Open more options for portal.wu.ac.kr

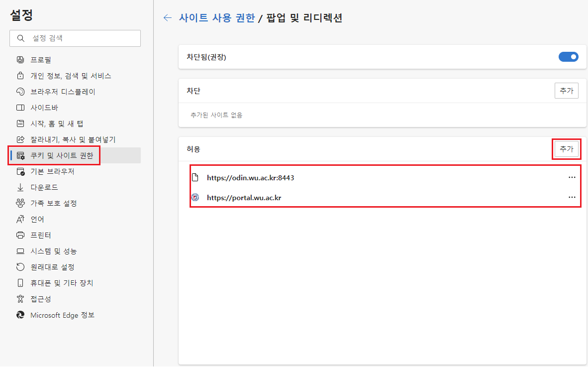(572, 198)
